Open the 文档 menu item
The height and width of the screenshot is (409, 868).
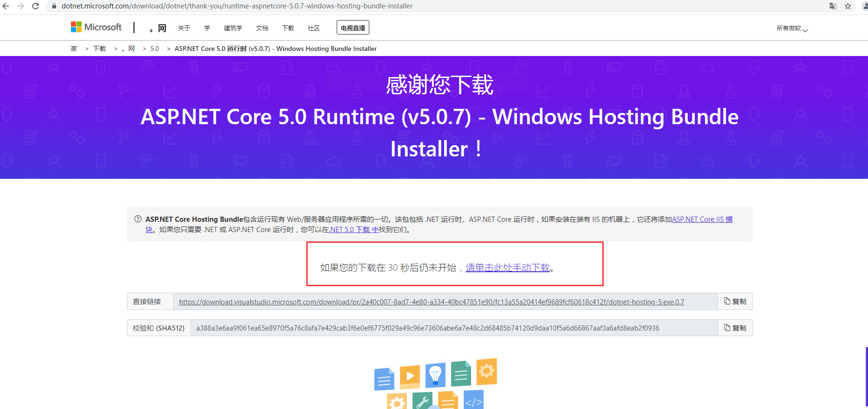(x=262, y=28)
